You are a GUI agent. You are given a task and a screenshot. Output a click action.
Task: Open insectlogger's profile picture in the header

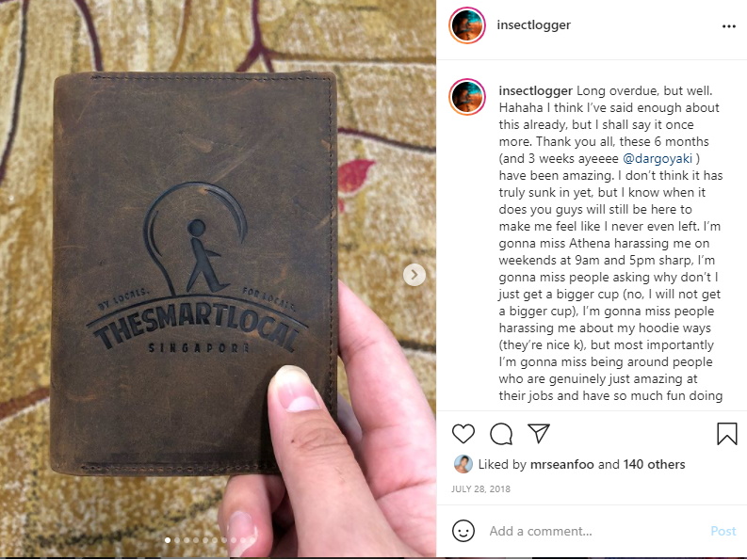click(467, 25)
